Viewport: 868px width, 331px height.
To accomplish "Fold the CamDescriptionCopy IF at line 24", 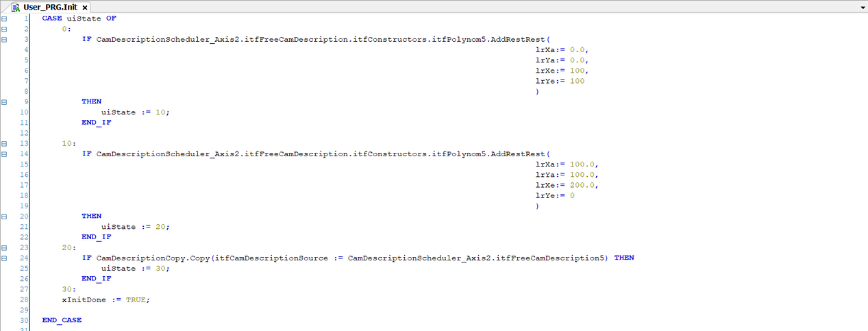I will [x=4, y=258].
